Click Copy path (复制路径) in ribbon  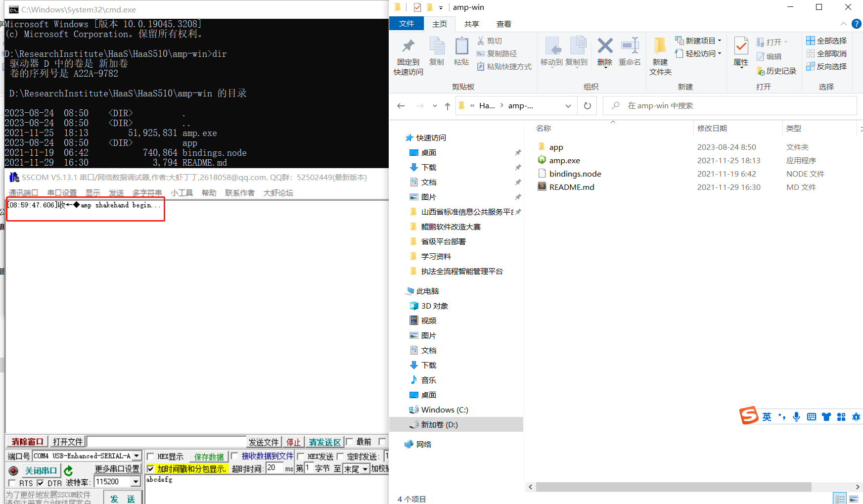click(x=497, y=53)
